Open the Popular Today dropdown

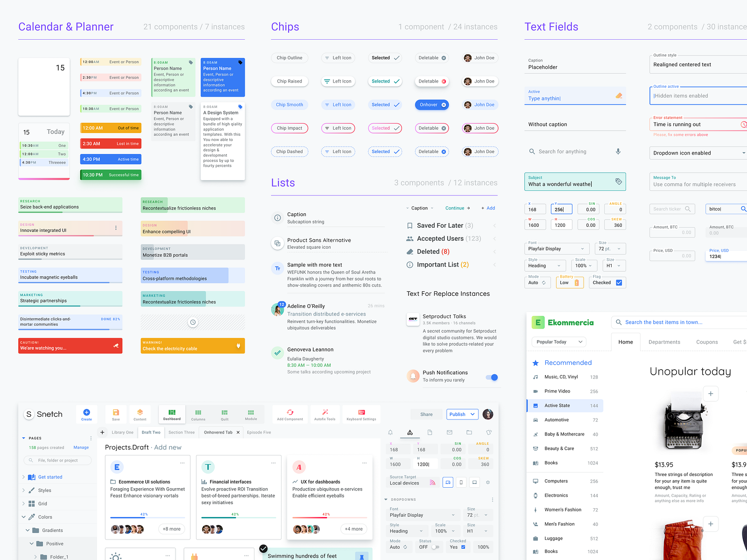[x=558, y=342]
